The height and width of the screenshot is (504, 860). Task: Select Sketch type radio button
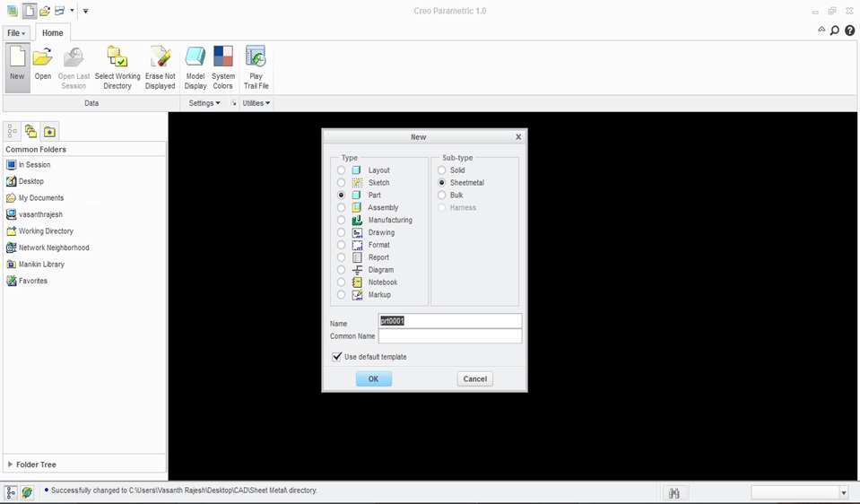point(341,183)
